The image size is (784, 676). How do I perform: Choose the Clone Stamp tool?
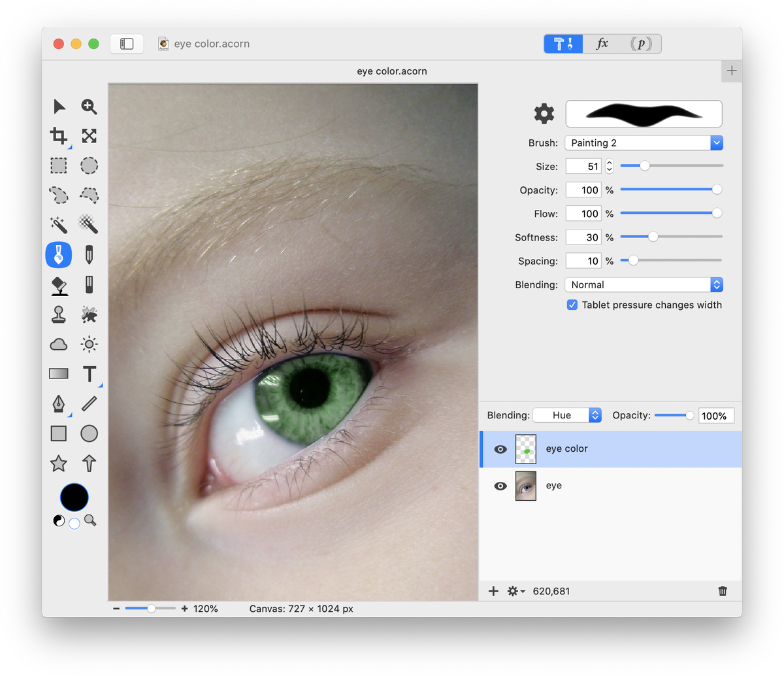pos(59,314)
